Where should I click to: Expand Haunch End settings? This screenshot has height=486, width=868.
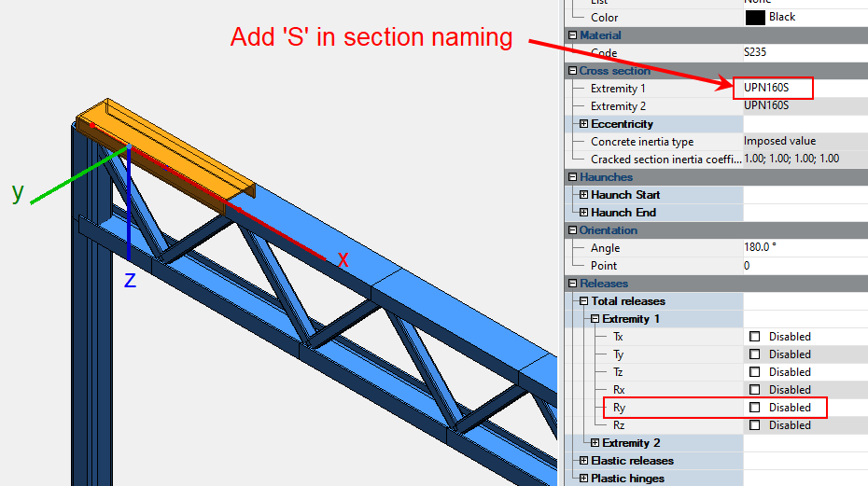[584, 213]
